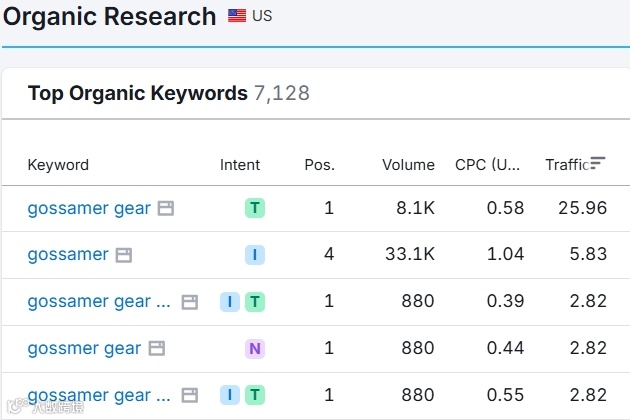This screenshot has width=630, height=420.
Task: Open truncated 'gossamer gear ...' link with 0.55 CPC
Action: [99, 395]
